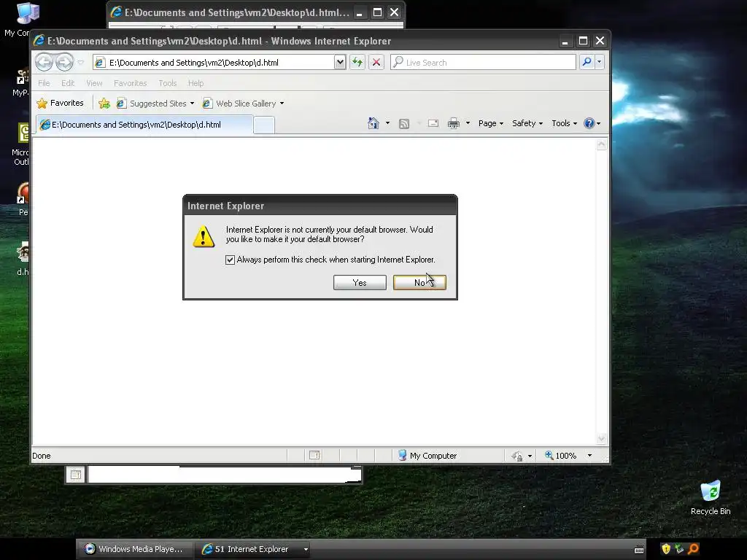Open the Favorites menu in menu bar
The image size is (747, 560).
[130, 83]
